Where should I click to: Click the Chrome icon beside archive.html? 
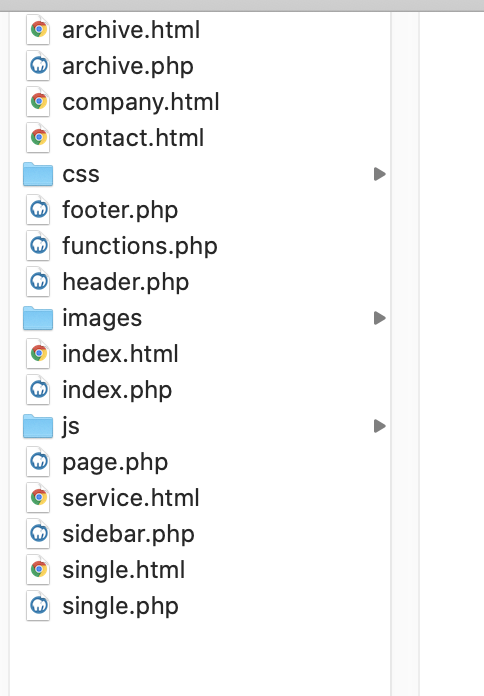[38, 30]
